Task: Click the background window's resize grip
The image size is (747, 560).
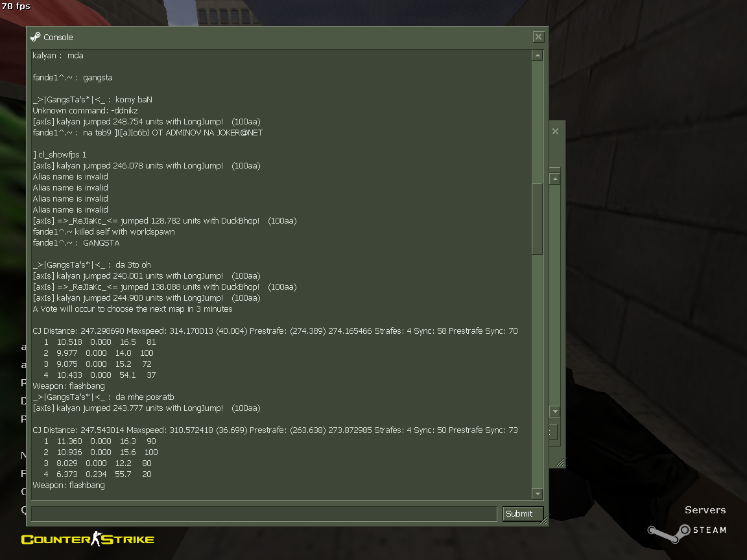Action: coord(560,463)
